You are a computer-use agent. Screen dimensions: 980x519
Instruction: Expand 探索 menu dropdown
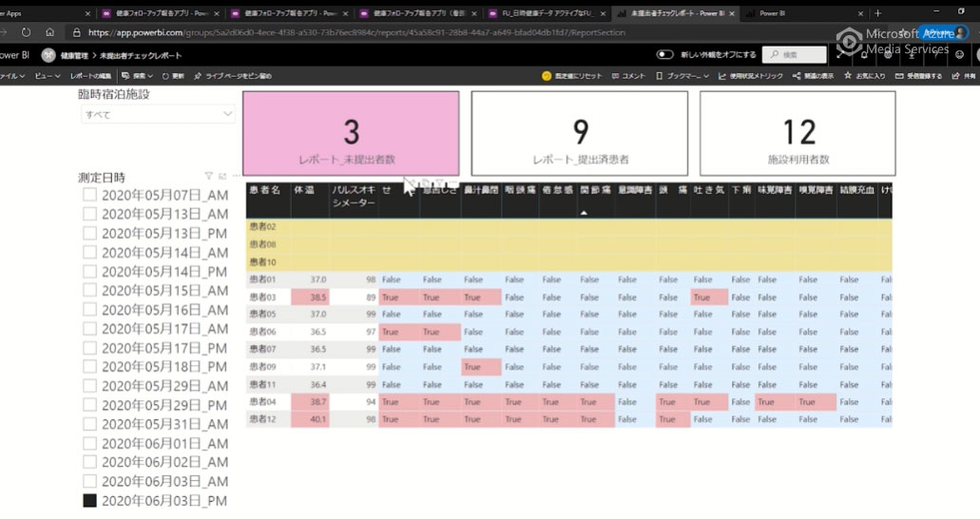click(x=138, y=76)
